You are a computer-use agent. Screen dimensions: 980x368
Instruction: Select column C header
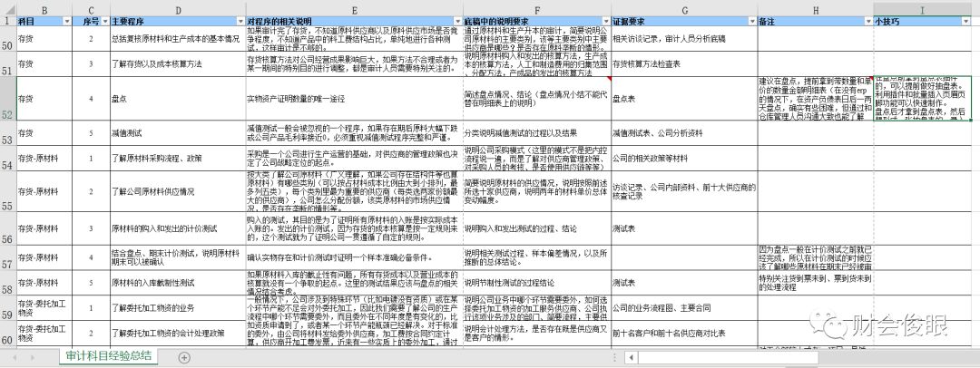(x=92, y=11)
